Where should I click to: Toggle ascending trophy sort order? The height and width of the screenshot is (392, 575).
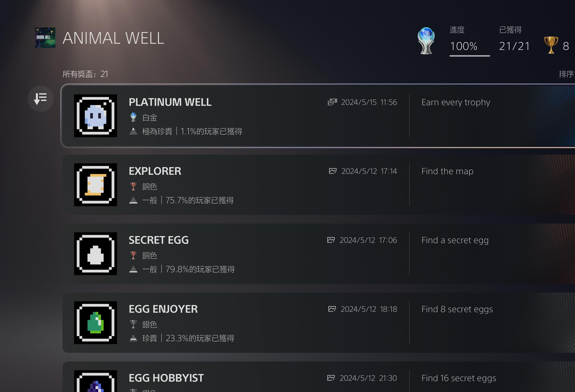pos(41,97)
